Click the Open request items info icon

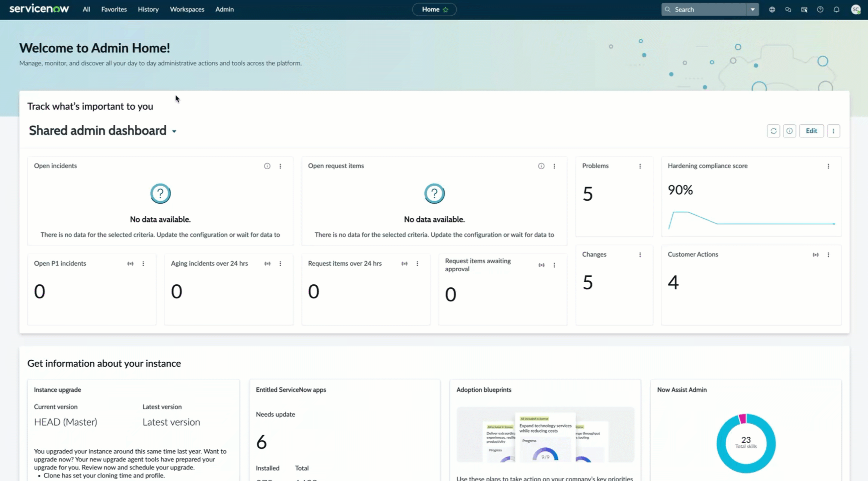tap(541, 166)
